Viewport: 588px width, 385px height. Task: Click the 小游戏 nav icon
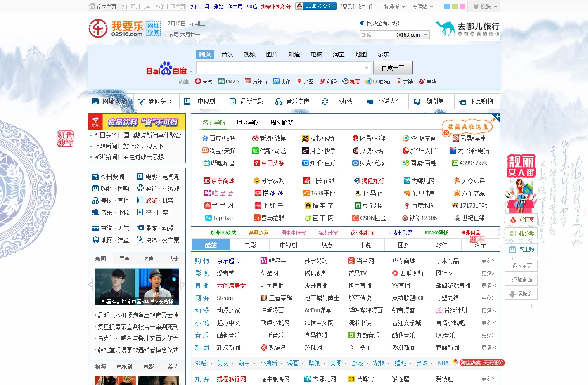click(x=325, y=101)
